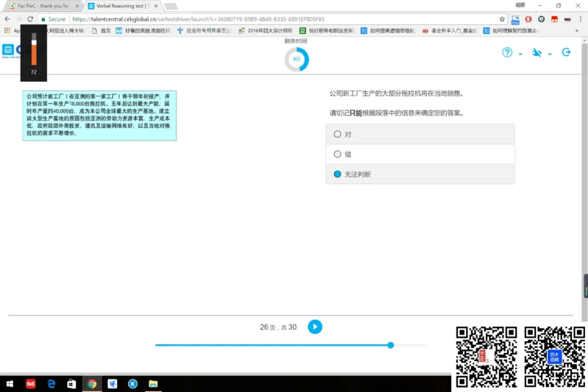The image size is (588, 392).
Task: Click the browser forward arrow
Action: pos(19,19)
